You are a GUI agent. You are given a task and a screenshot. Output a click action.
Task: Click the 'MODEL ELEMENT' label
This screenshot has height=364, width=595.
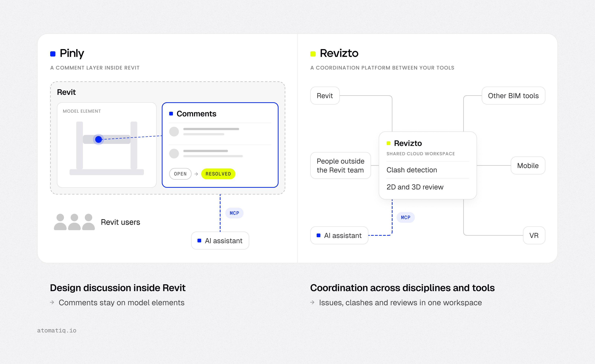[82, 111]
